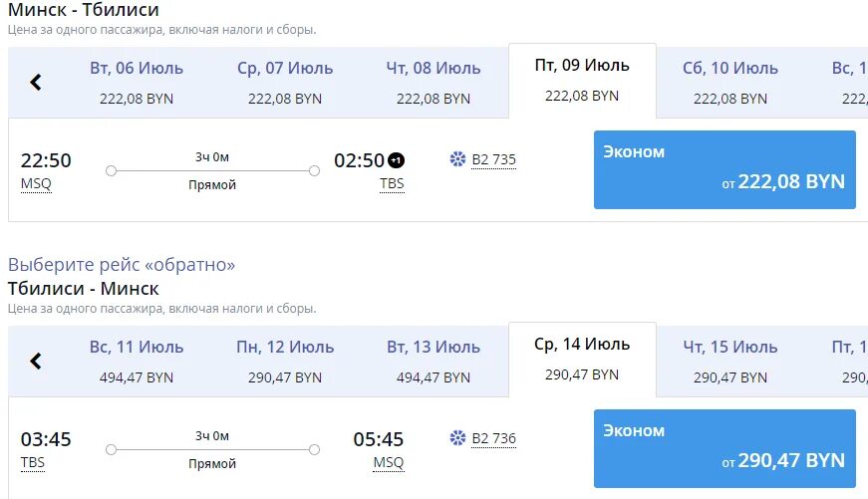The height and width of the screenshot is (499, 868).
Task: Click Belavia logo next to B2 735
Action: pos(458,159)
